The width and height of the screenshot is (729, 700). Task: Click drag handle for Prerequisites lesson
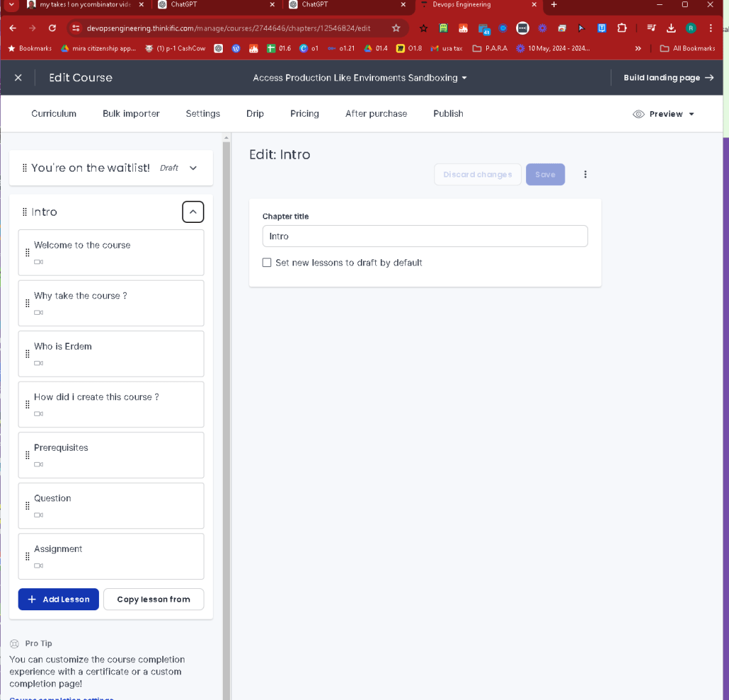(28, 455)
